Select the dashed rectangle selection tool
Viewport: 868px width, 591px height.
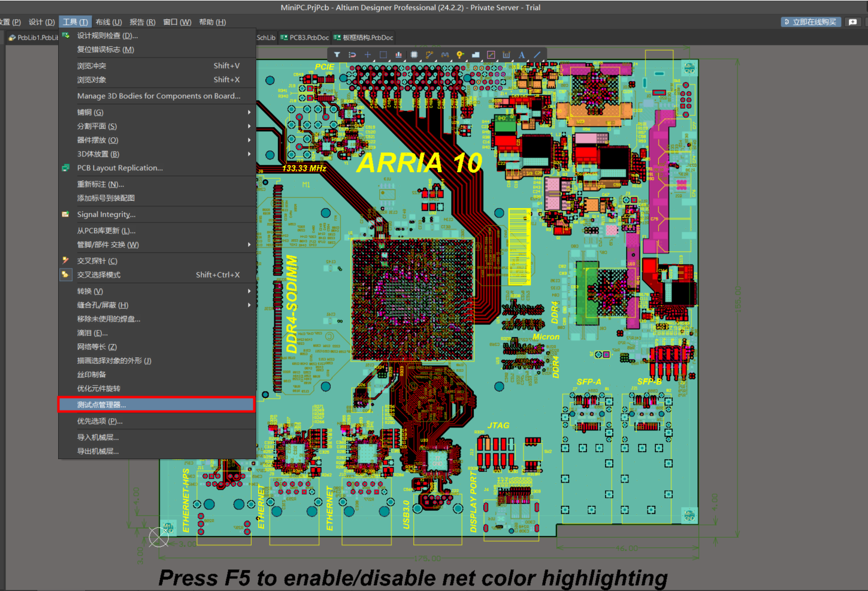pyautogui.click(x=383, y=55)
